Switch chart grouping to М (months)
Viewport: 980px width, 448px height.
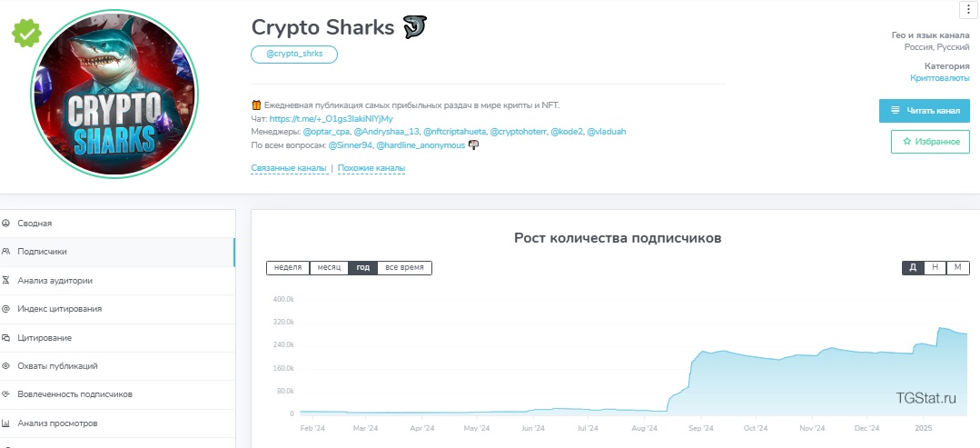click(x=957, y=268)
